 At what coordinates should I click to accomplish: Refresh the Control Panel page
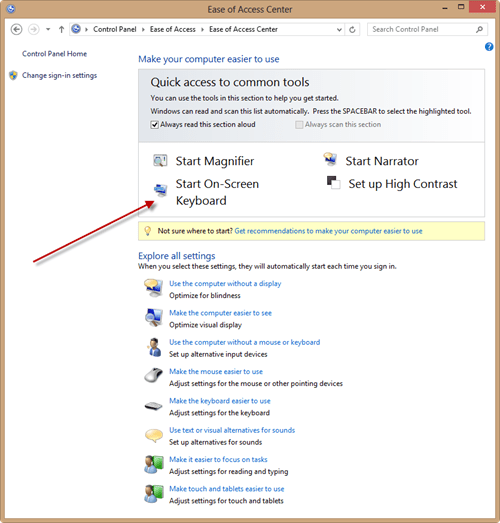tap(352, 30)
